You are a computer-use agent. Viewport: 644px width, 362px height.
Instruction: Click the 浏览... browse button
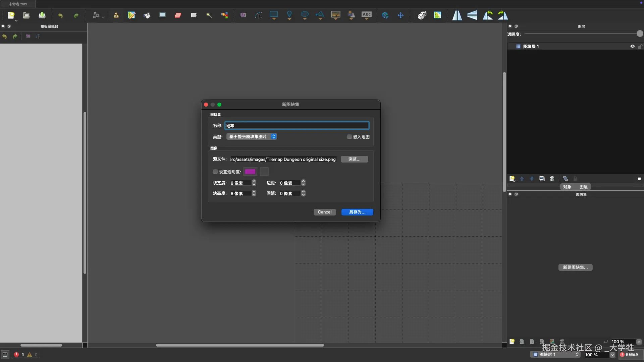[354, 159]
